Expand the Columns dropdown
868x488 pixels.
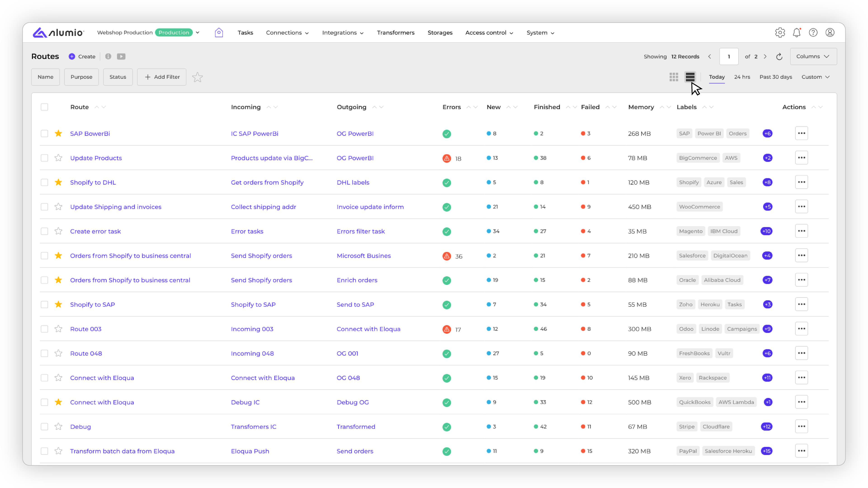[x=813, y=56]
